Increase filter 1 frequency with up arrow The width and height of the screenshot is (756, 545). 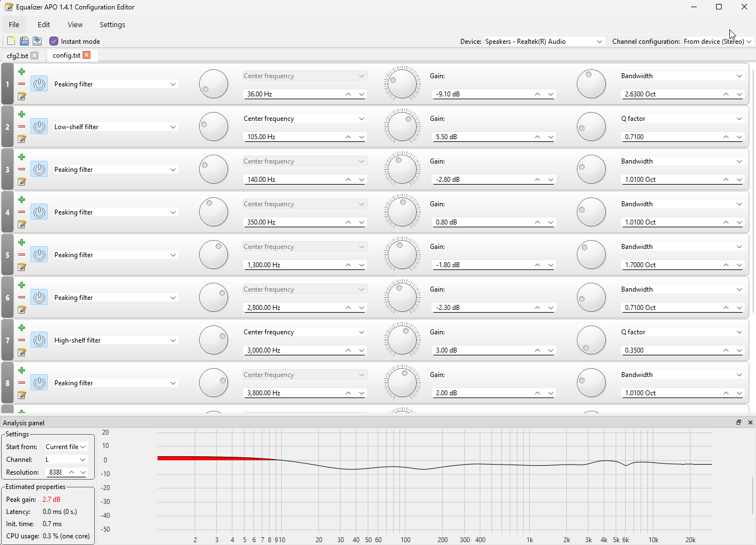click(348, 94)
